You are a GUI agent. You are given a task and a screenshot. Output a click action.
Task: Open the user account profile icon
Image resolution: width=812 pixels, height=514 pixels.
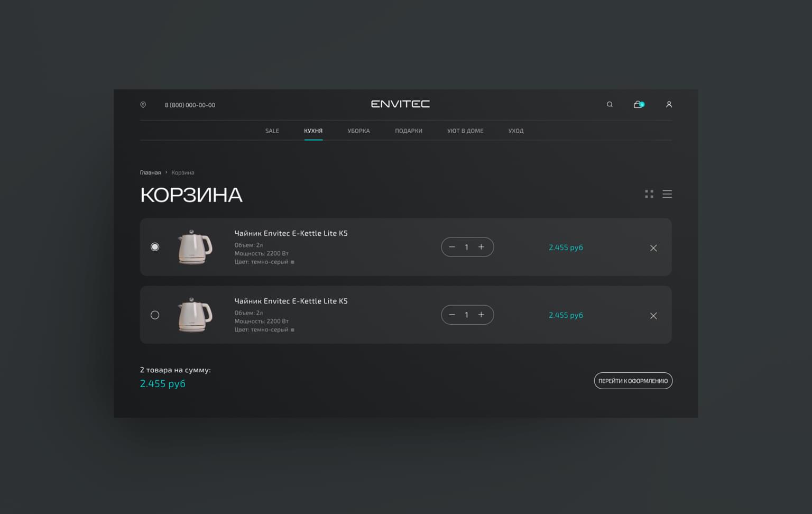(x=669, y=105)
